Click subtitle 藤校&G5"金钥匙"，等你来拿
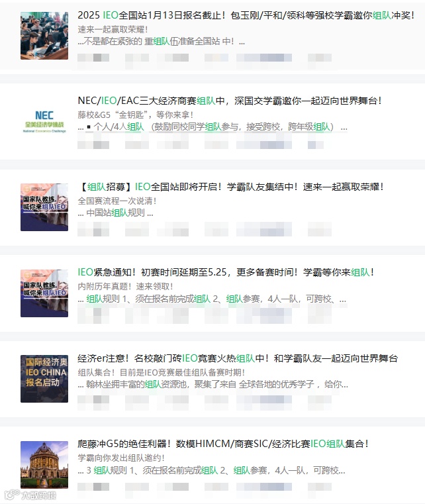 pos(136,115)
